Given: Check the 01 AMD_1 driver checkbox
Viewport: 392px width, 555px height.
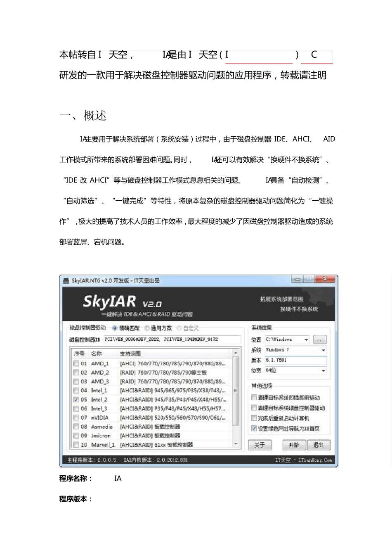Looking at the screenshot, I should click(x=76, y=364).
